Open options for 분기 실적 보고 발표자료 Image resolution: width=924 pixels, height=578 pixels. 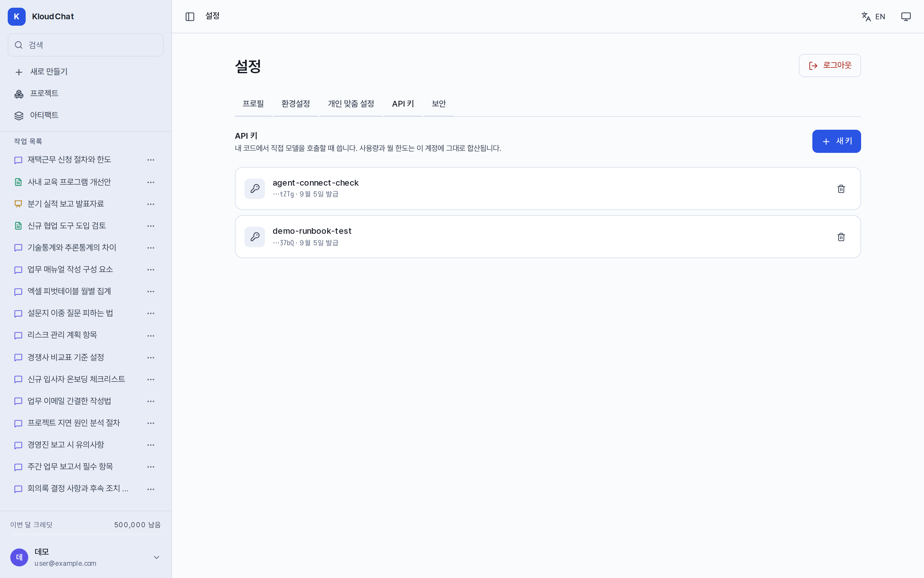point(151,204)
